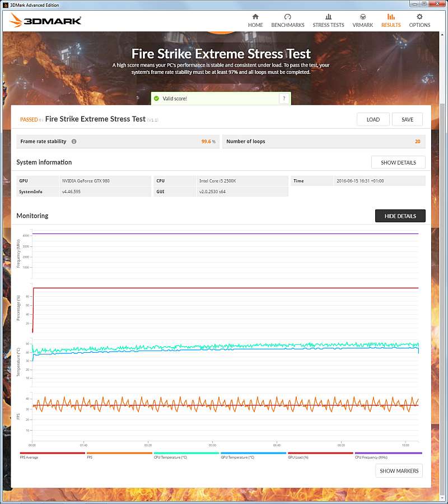
Task: Click the Frame rate stability label
Action: [43, 142]
